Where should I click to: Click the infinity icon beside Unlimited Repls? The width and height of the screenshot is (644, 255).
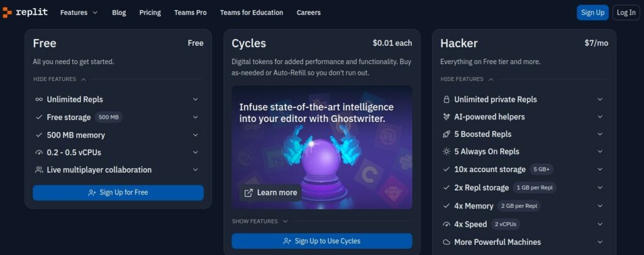tap(39, 99)
